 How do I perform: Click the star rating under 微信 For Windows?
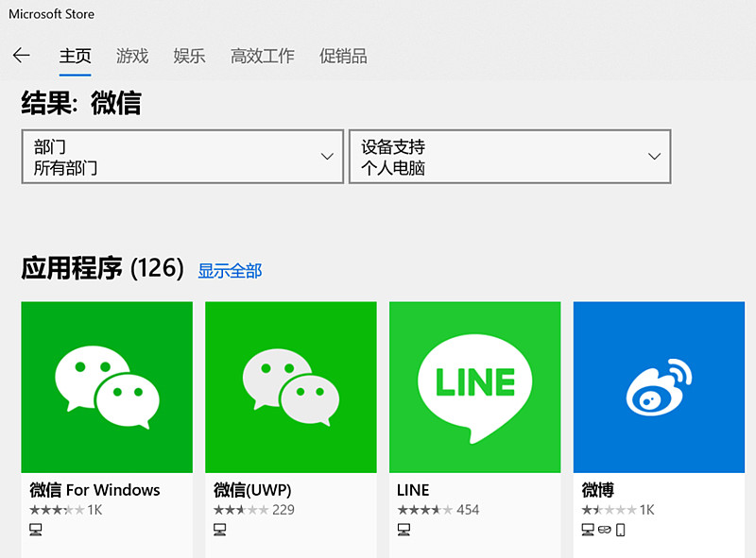[57, 510]
